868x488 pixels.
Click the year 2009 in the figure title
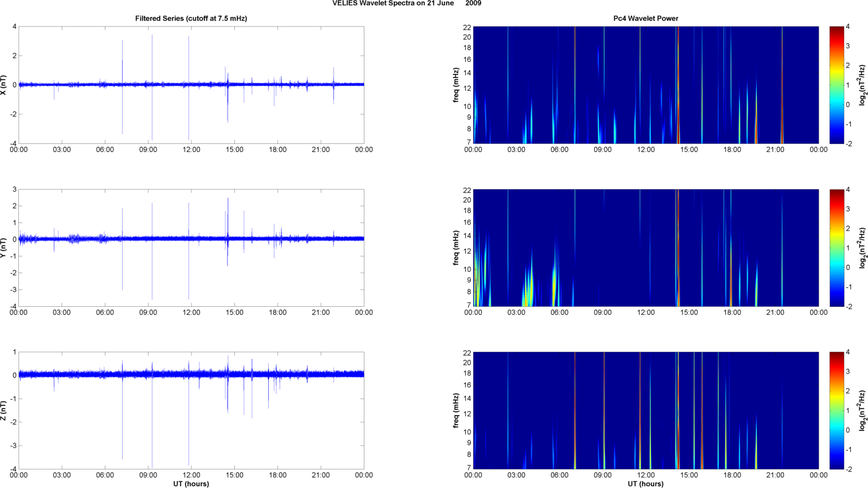coord(473,3)
